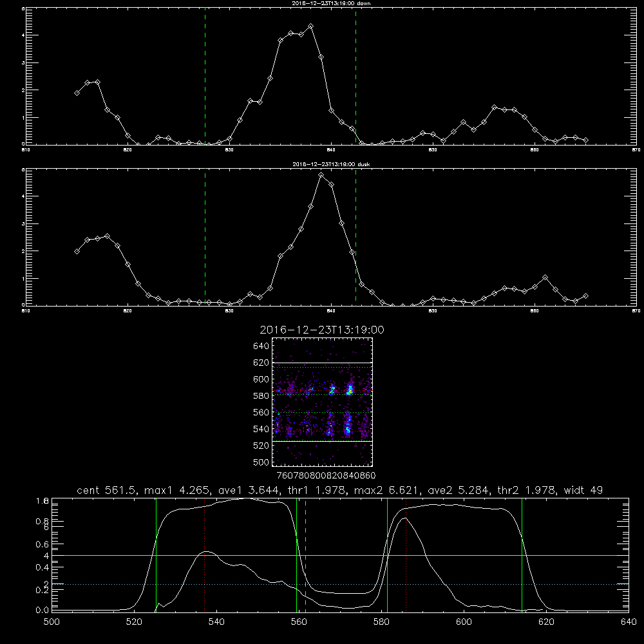
Task: Click the highest data point of the dusk curve
Action: coord(321,175)
